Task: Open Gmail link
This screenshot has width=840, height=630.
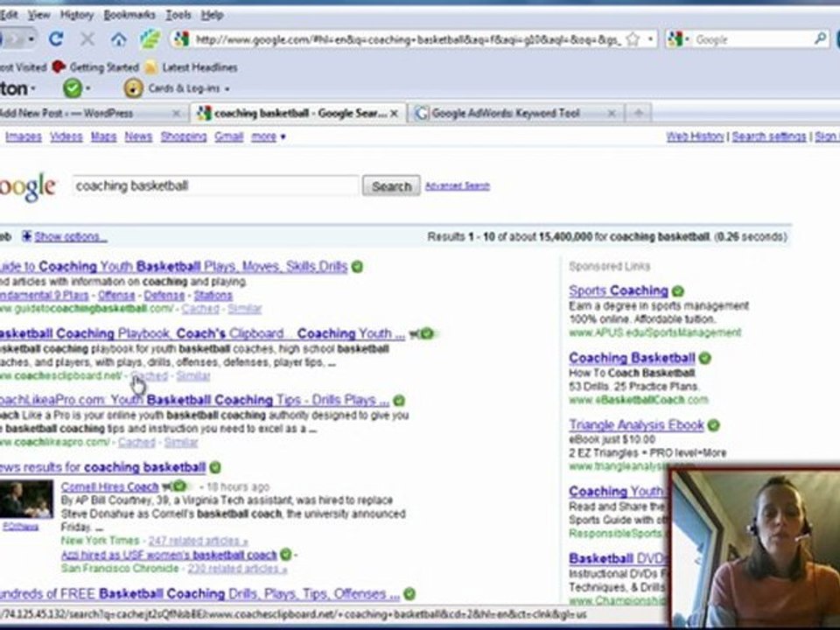Action: [228, 136]
